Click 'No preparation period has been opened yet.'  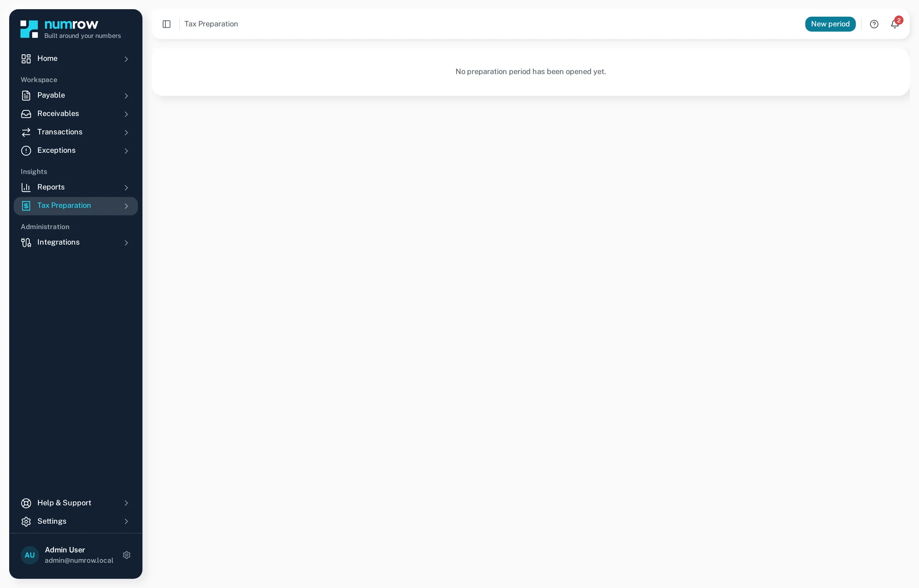(531, 72)
